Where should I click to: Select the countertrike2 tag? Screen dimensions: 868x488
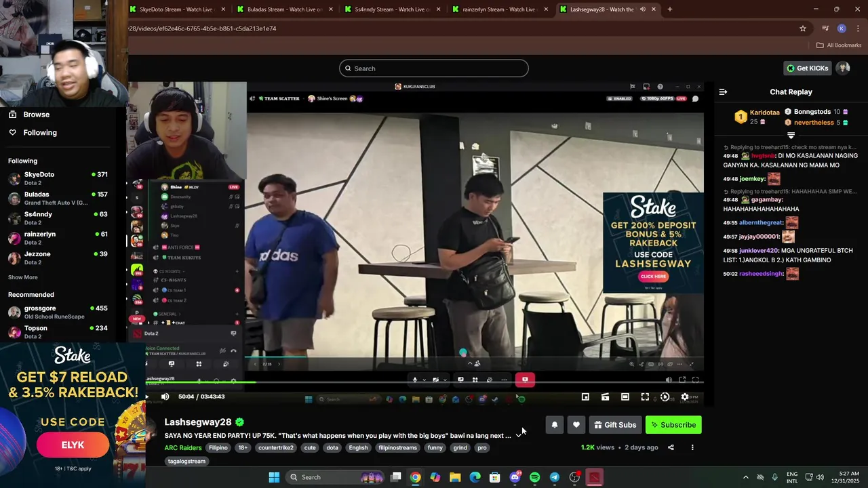276,448
